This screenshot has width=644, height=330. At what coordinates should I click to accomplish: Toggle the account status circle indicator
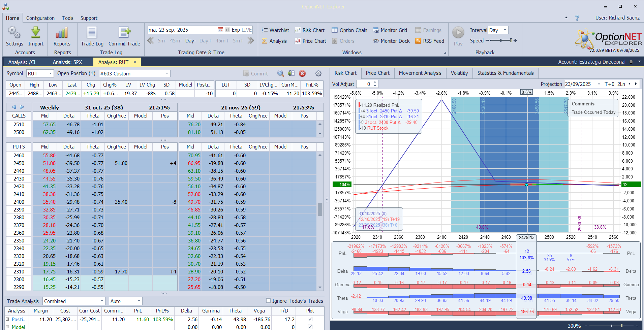click(x=631, y=62)
